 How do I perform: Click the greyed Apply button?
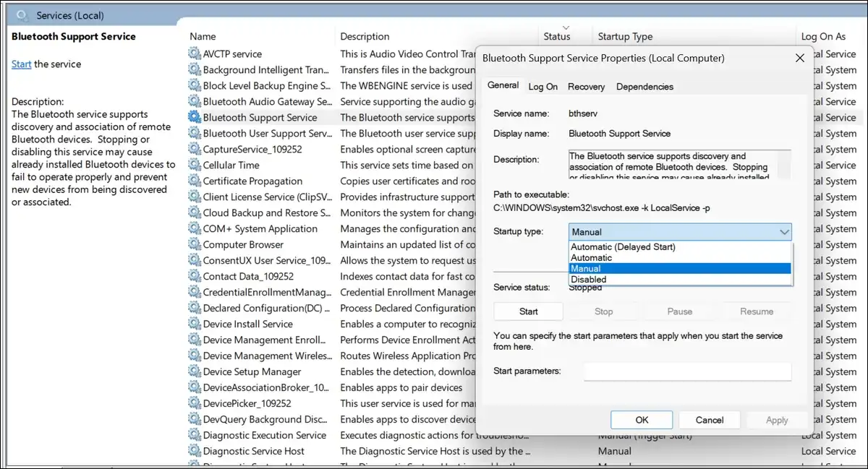click(777, 420)
